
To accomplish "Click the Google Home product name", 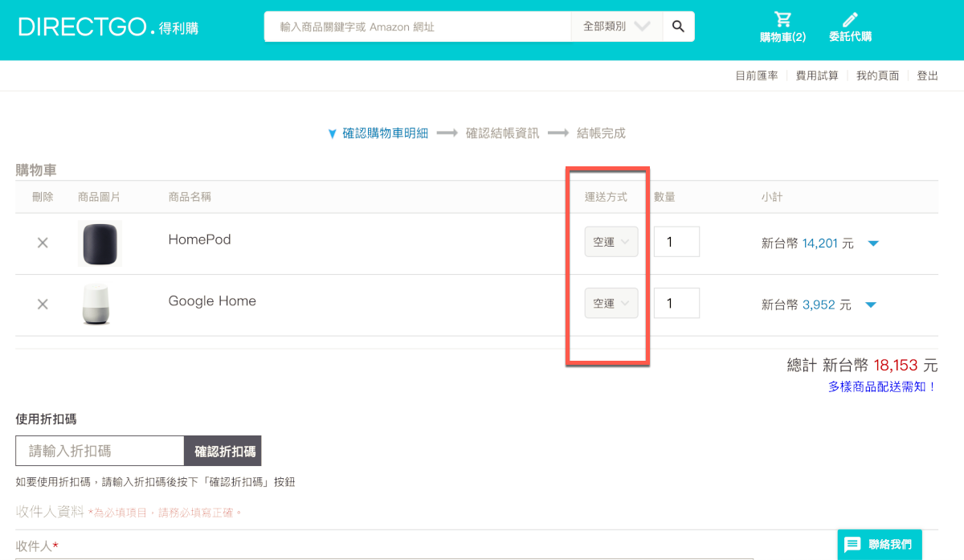I will (212, 300).
